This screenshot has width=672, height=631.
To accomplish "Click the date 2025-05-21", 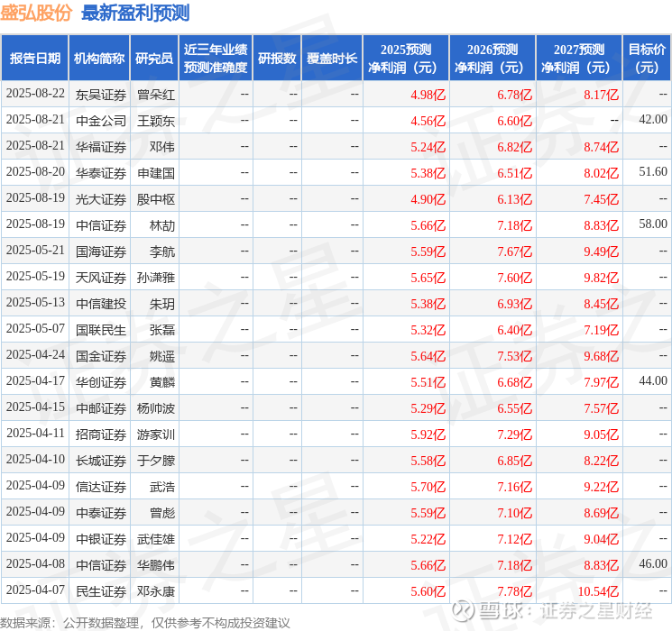I will [35, 251].
